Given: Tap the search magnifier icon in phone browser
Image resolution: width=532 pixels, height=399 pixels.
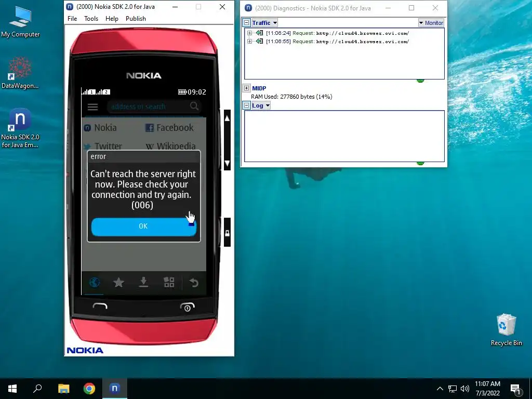Looking at the screenshot, I should 194,106.
